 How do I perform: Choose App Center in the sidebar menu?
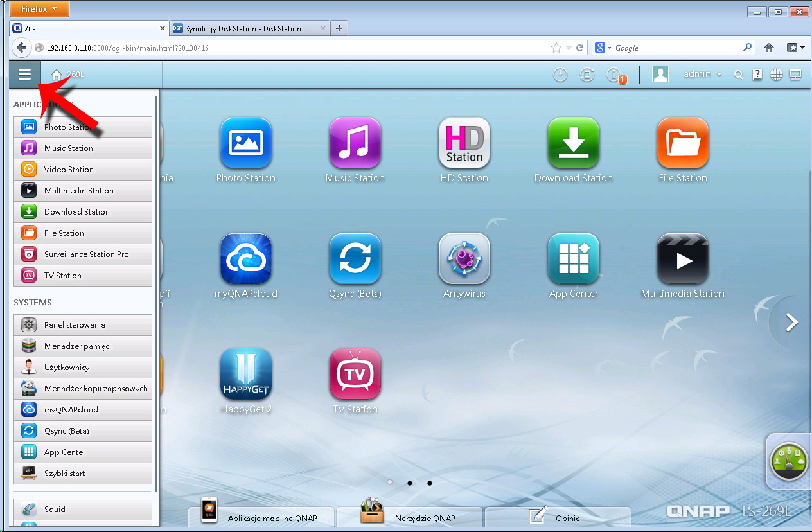[83, 452]
